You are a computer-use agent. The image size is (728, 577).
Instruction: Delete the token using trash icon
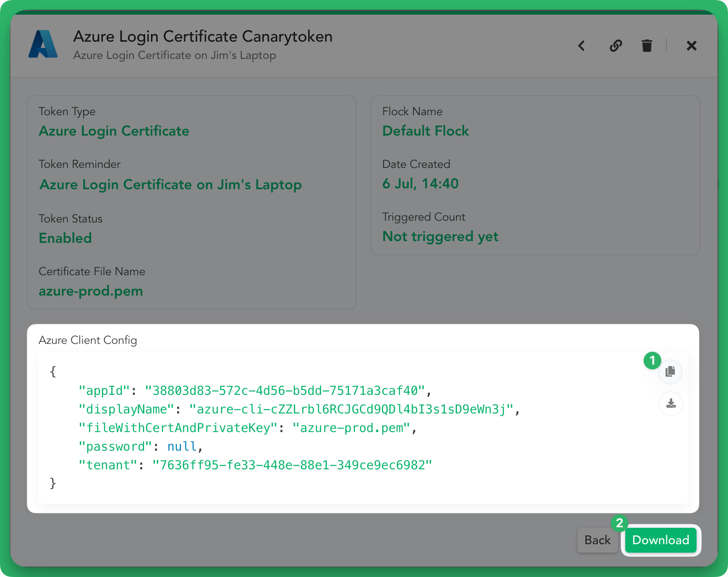pos(647,46)
